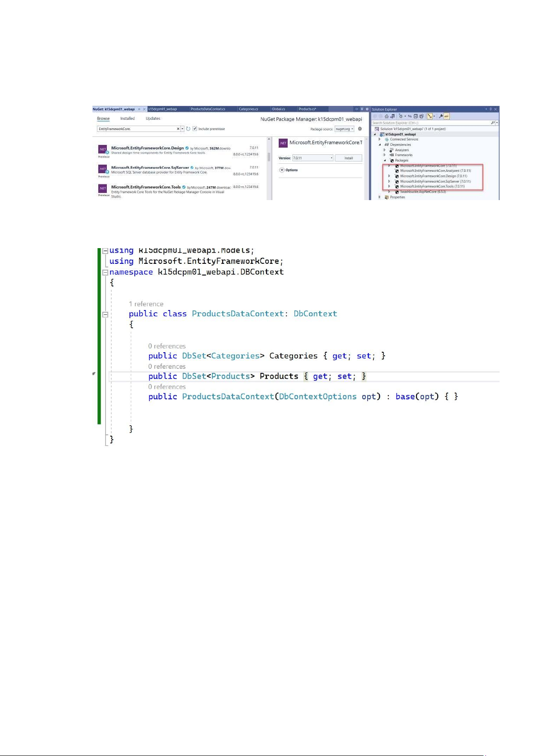Click the Pending Changes Filter clock icon
Screen dimensions: 535x756
401,116
